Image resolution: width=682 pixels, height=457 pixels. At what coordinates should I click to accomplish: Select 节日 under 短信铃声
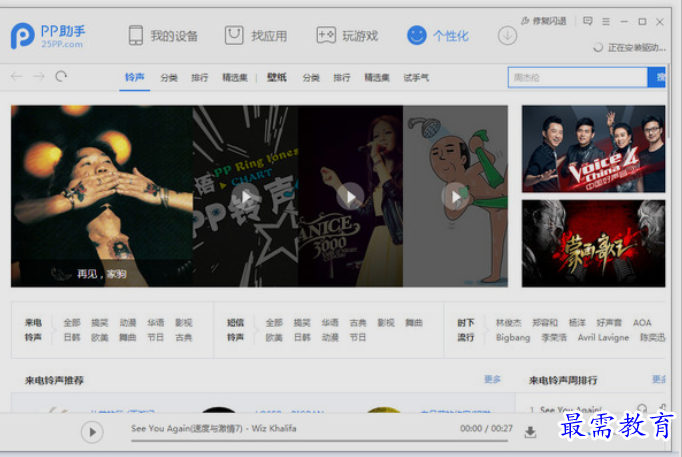point(358,337)
